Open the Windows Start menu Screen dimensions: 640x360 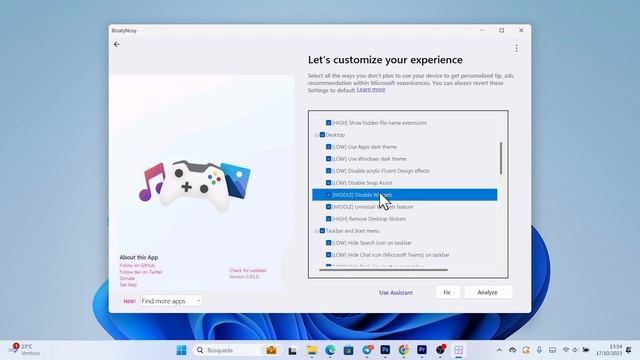(181, 350)
